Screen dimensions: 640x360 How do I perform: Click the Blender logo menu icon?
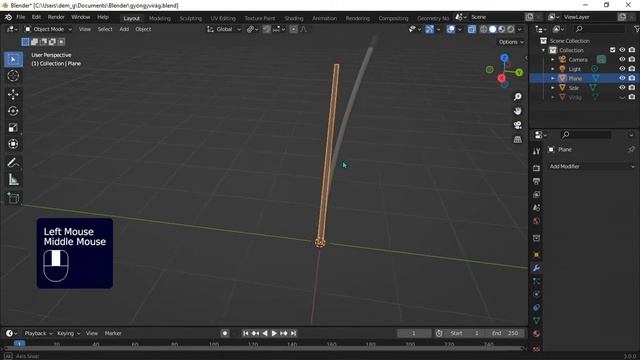tap(8, 17)
